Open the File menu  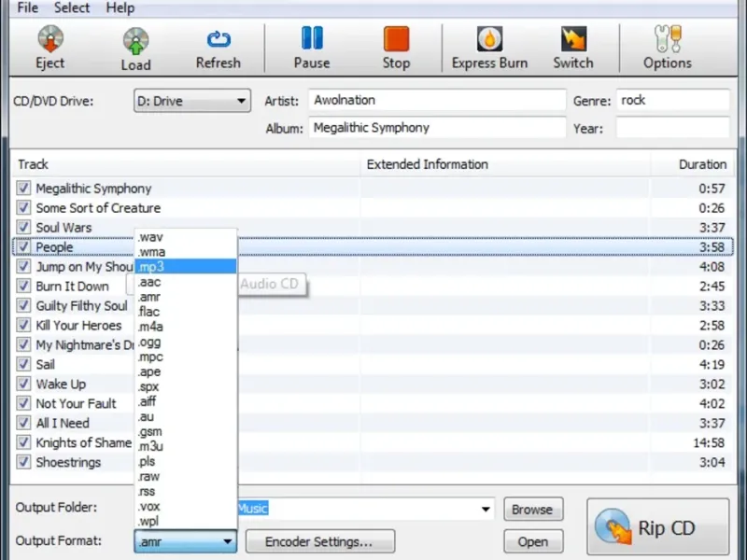28,7
